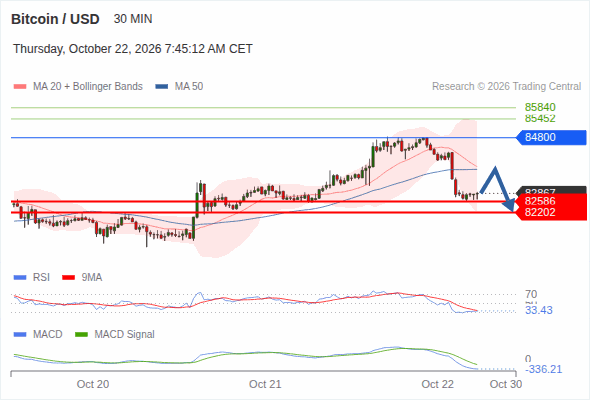Click the MACD Signal green legend swatch
590x400 pixels.
point(81,334)
